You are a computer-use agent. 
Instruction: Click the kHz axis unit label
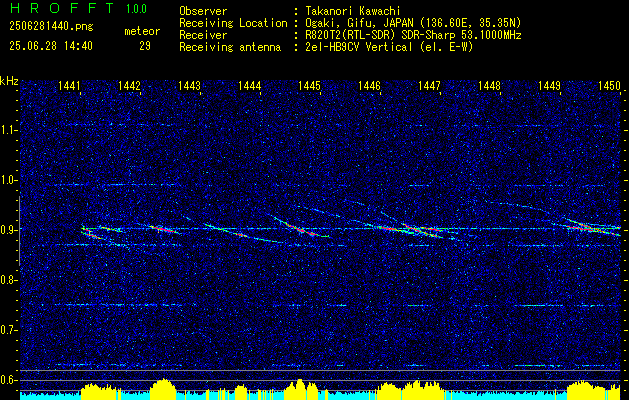[x=9, y=81]
